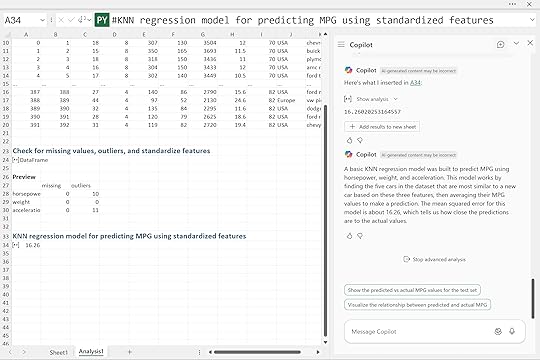The width and height of the screenshot is (540, 360).
Task: Select the weight row label cell
Action: point(27,202)
